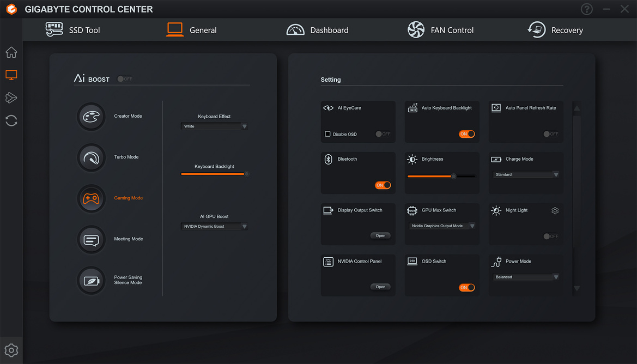Viewport: 637px width, 364px height.
Task: Turn off Auto Keyboard Backlight toggle
Action: (x=467, y=134)
